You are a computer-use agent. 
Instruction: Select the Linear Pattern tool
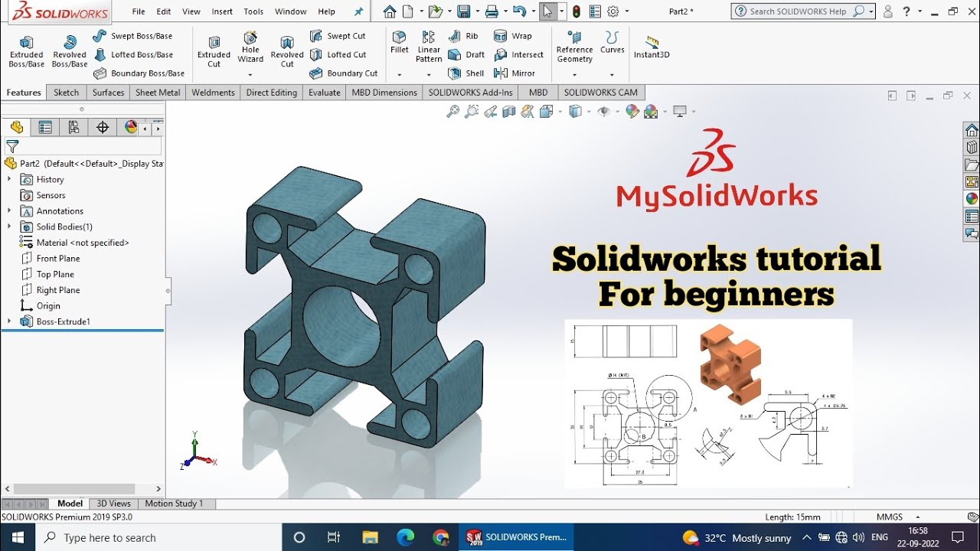point(429,47)
